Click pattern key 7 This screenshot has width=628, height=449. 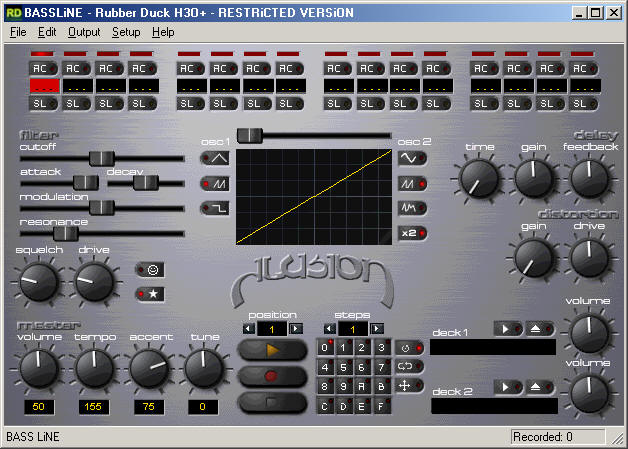(381, 367)
